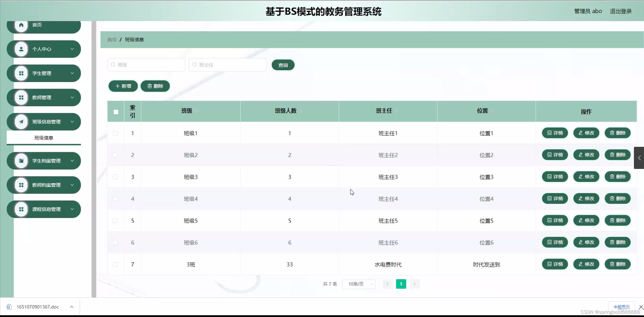Screen dimensions: 644x317
Task: Click the home icon in sidebar
Action: point(21,25)
